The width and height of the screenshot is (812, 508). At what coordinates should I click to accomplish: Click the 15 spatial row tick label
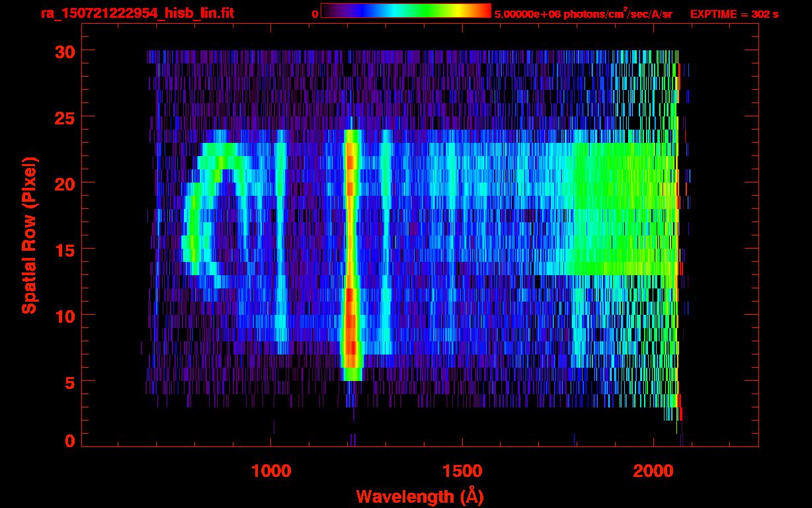coord(64,249)
